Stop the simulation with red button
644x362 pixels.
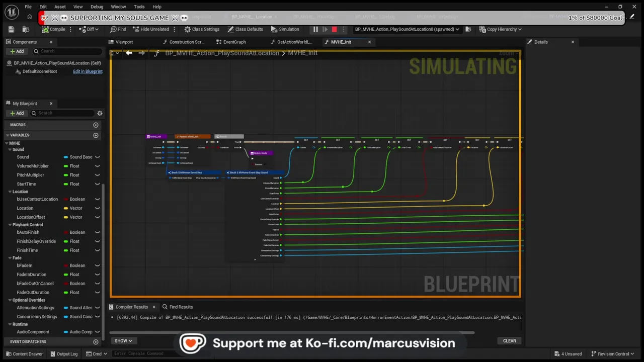334,29
